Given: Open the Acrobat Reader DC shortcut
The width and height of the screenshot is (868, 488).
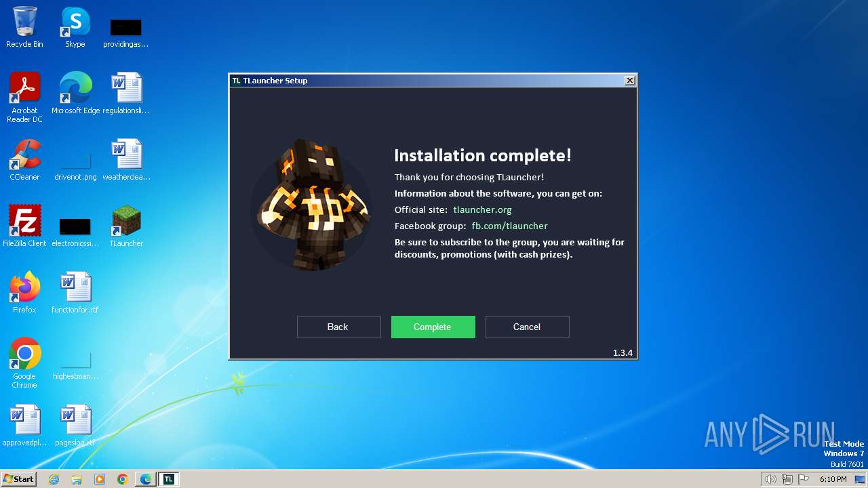Looking at the screenshot, I should click(x=24, y=98).
